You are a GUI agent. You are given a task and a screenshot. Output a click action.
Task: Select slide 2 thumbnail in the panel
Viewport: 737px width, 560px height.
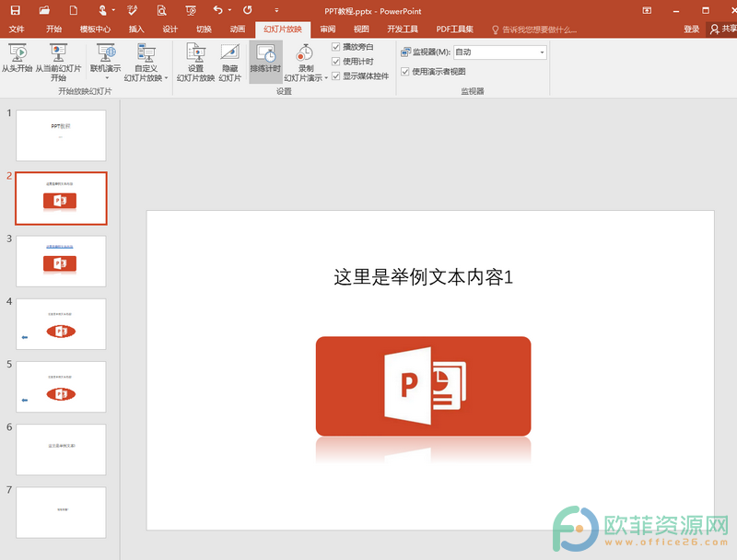click(x=61, y=198)
